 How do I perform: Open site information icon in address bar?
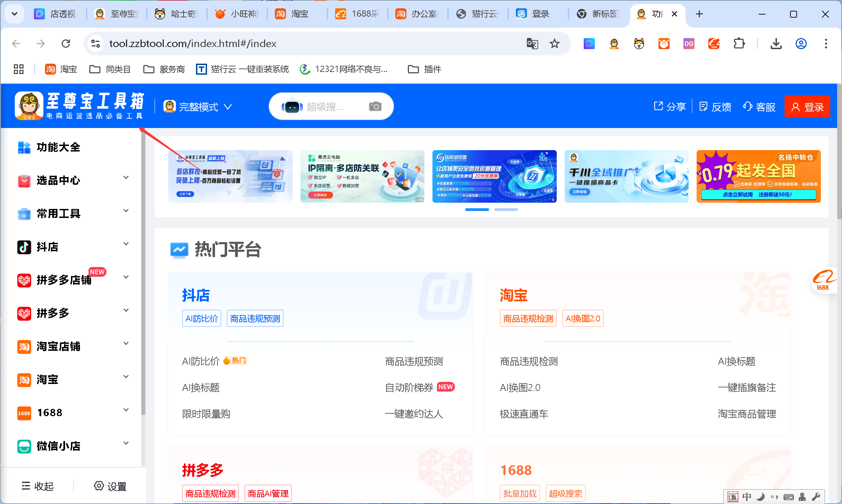96,44
